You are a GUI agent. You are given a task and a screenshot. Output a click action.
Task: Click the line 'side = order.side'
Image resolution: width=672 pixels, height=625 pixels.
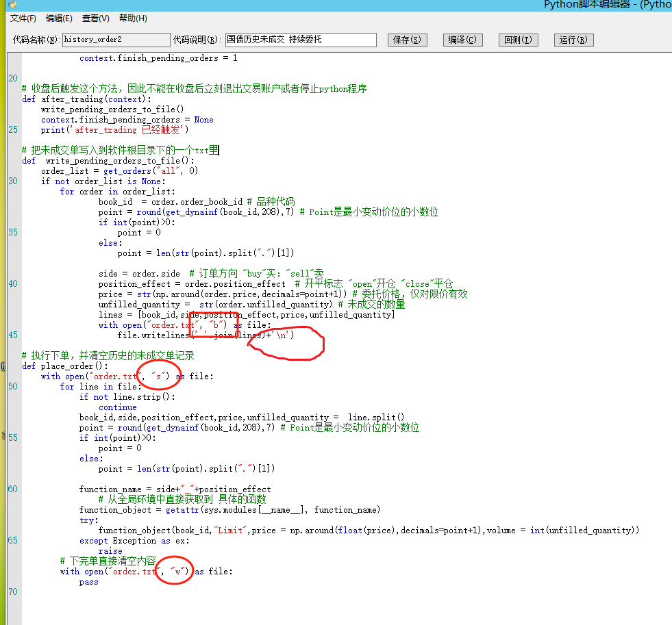(x=139, y=274)
